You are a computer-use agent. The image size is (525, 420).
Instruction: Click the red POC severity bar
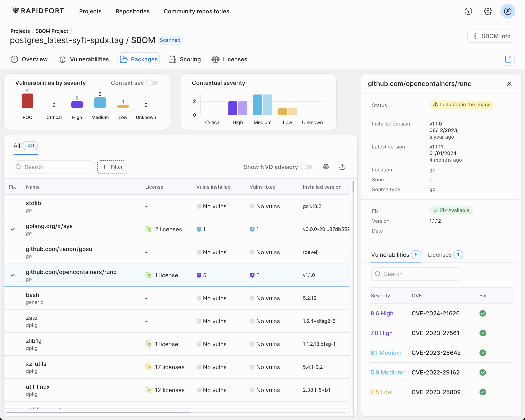[27, 101]
